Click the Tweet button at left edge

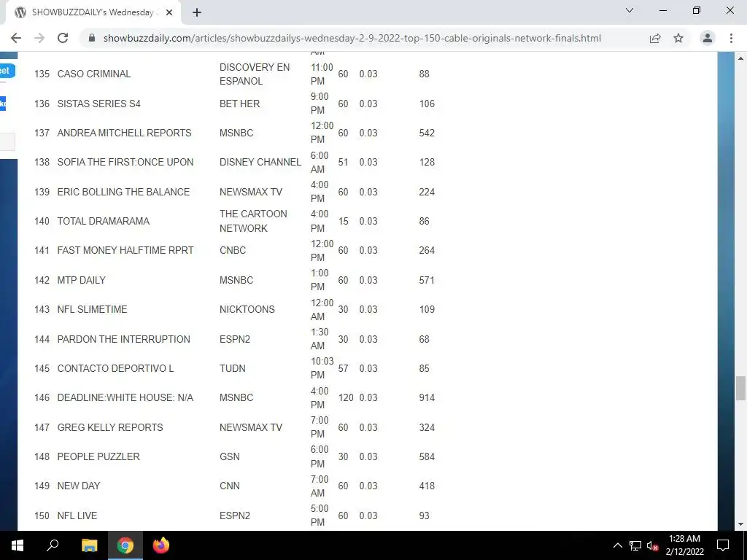coord(7,71)
